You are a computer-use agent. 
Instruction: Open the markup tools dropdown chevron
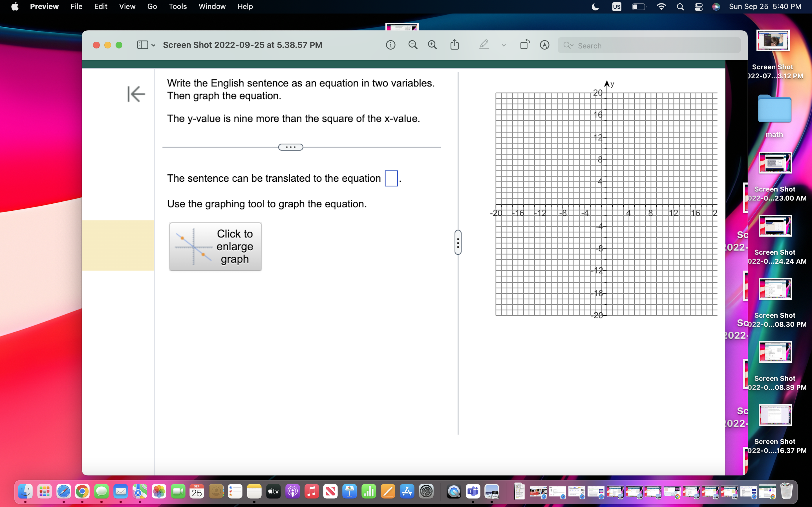click(x=503, y=45)
